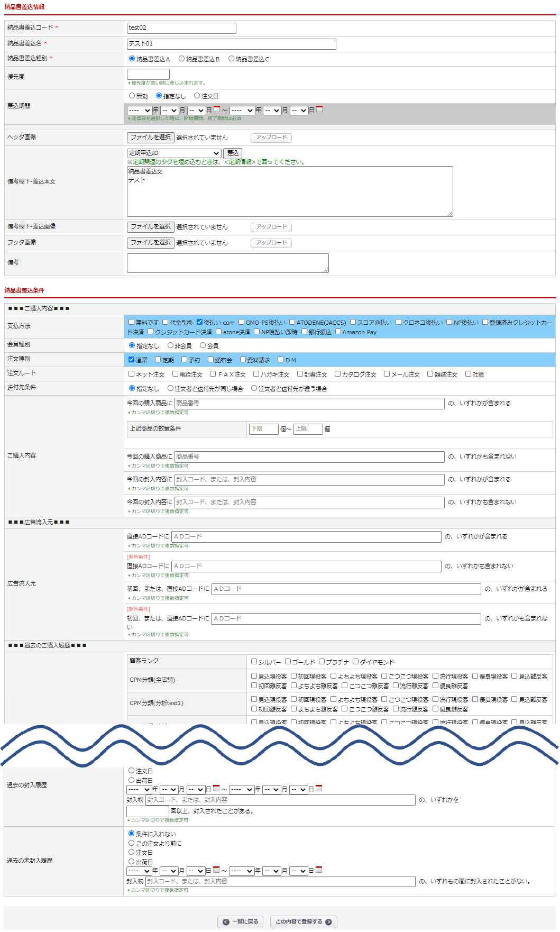Open end date calendar in 差込期間 row

319,109
